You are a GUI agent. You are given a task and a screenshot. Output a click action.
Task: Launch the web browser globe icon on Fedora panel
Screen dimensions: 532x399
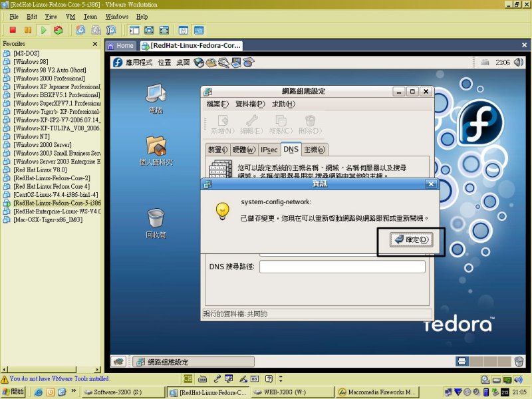[199, 63]
